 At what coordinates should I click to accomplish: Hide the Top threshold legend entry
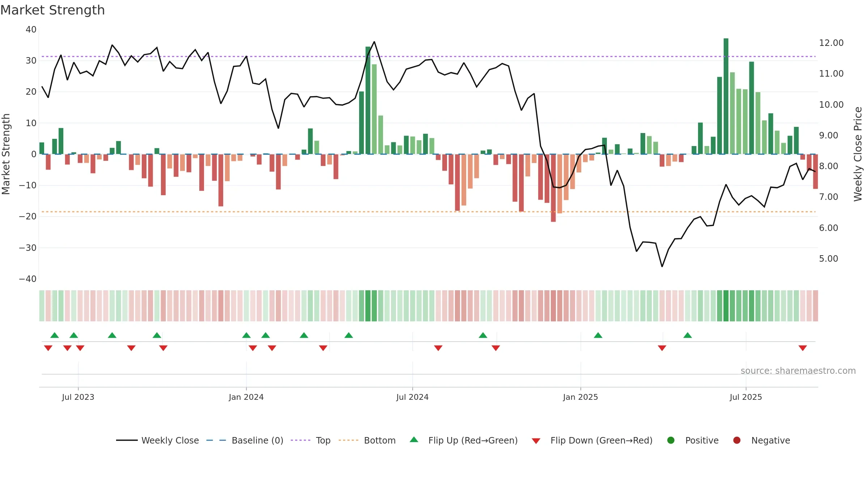(311, 440)
